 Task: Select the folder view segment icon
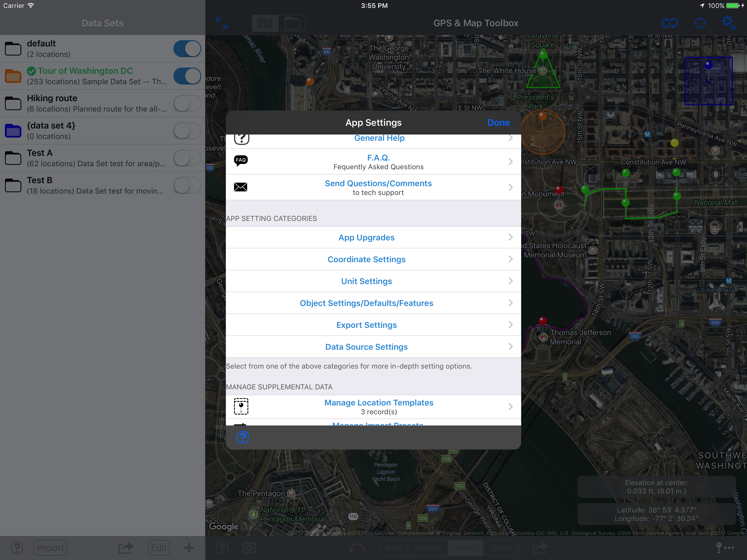coord(292,23)
